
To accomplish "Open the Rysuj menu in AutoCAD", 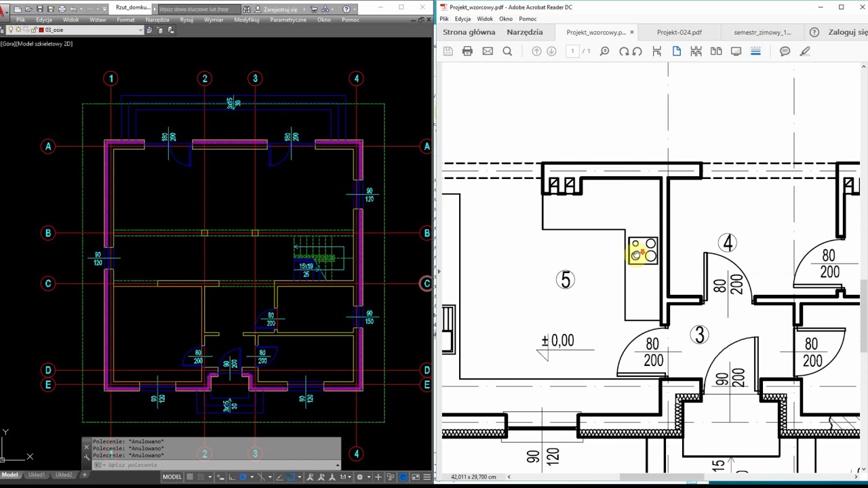I will pyautogui.click(x=186, y=20).
